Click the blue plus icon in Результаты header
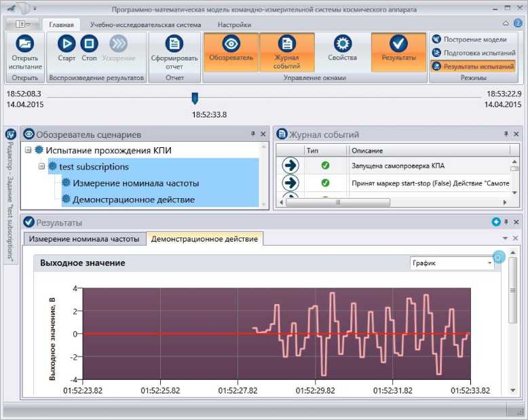 tap(496, 222)
